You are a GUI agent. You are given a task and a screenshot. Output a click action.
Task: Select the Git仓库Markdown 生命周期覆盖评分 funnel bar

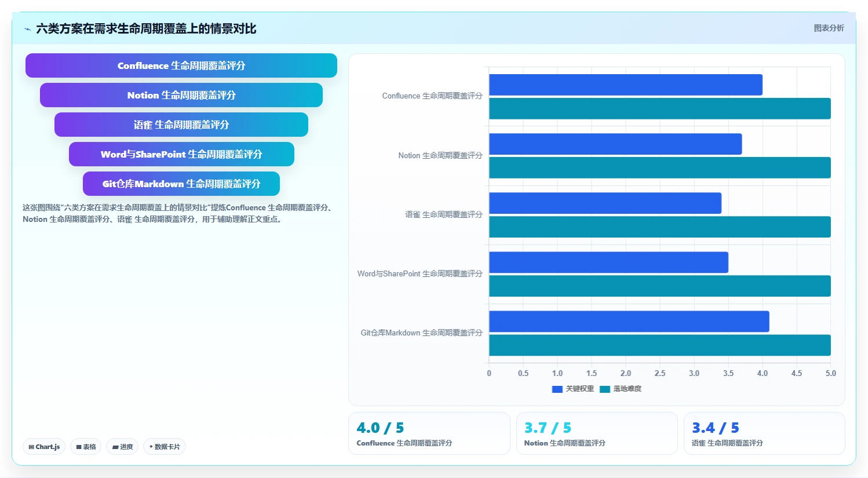[x=181, y=184]
